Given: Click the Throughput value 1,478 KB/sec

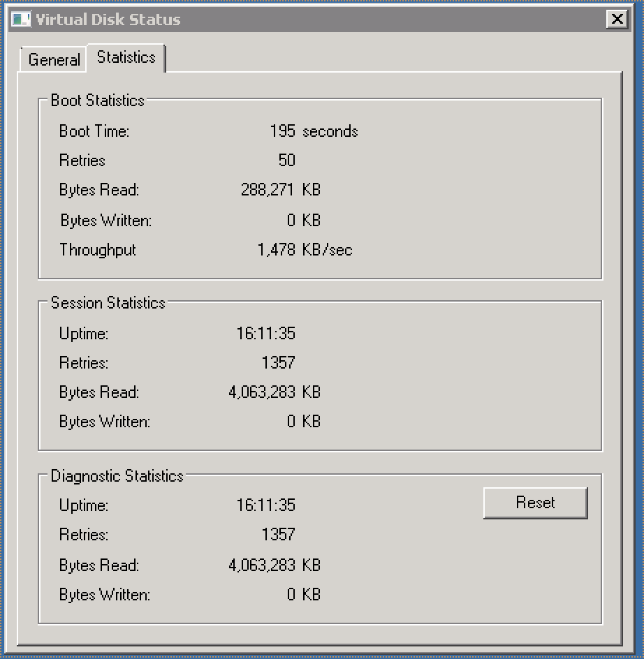Looking at the screenshot, I should [305, 250].
